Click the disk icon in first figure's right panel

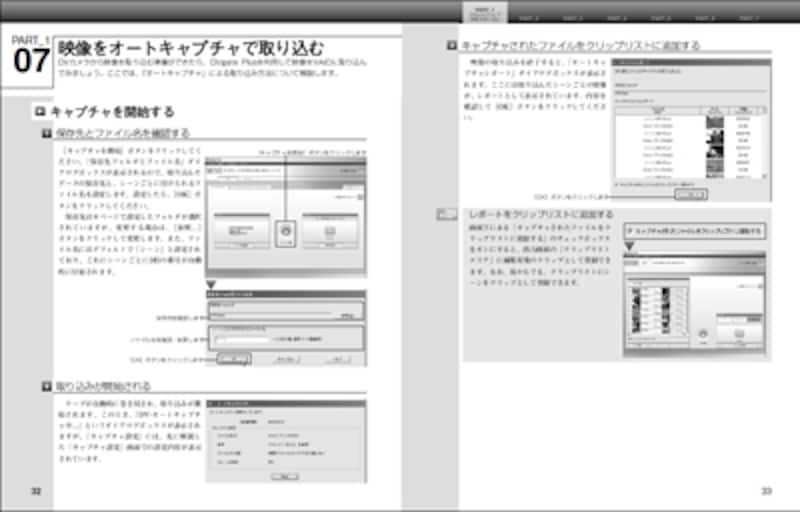330,233
